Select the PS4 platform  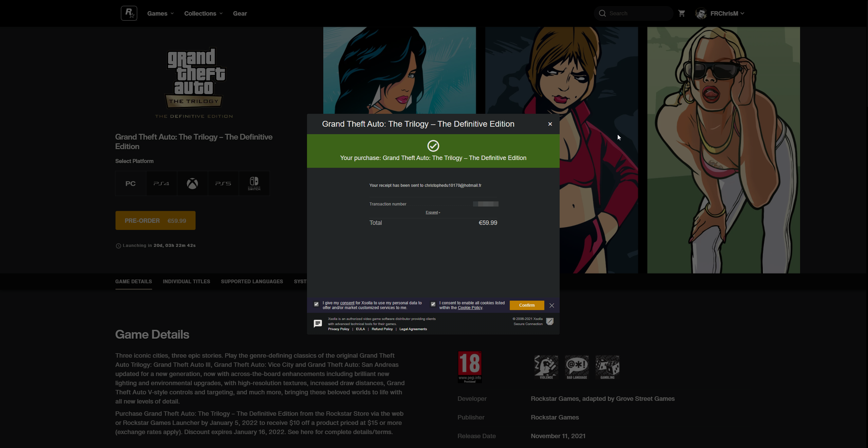(x=162, y=183)
